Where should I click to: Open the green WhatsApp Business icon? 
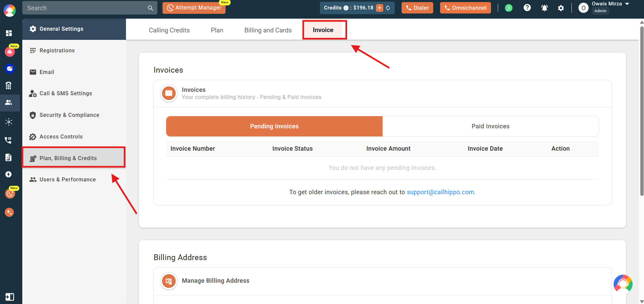point(509,8)
